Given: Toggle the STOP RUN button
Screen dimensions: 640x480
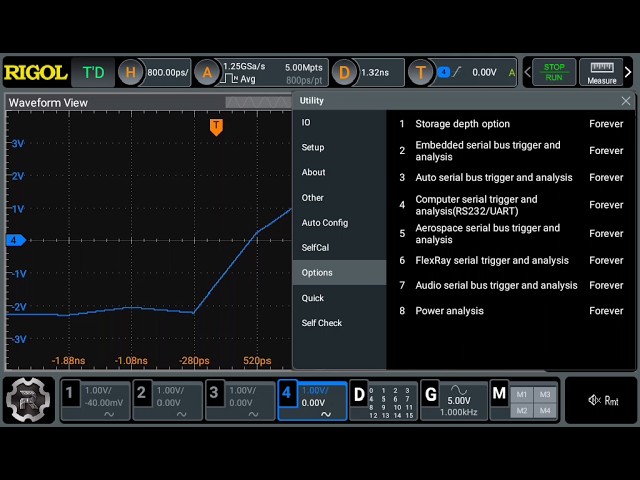Looking at the screenshot, I should (554, 73).
